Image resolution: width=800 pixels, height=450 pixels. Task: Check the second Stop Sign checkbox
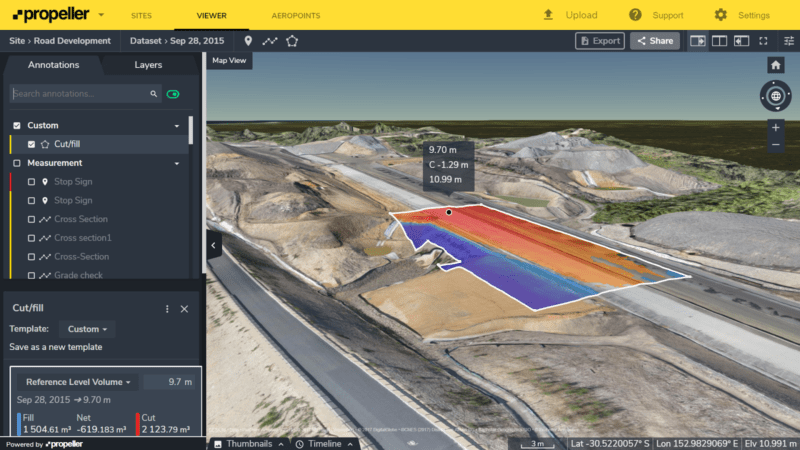tap(31, 201)
